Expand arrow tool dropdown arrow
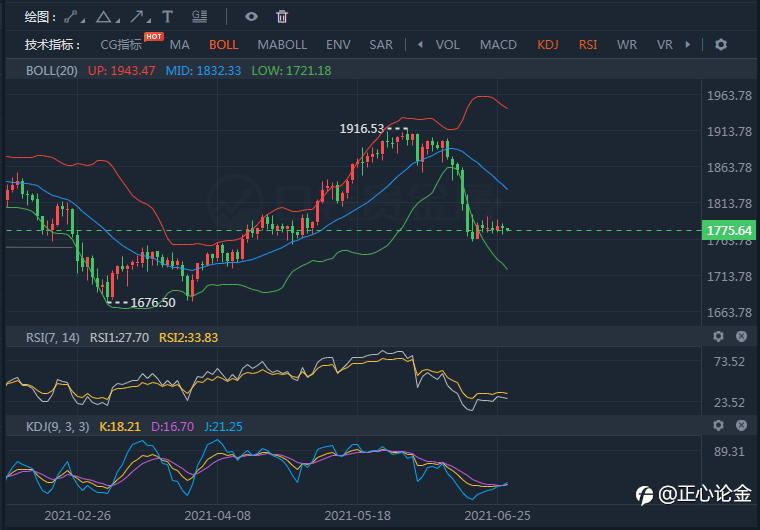 (149, 21)
